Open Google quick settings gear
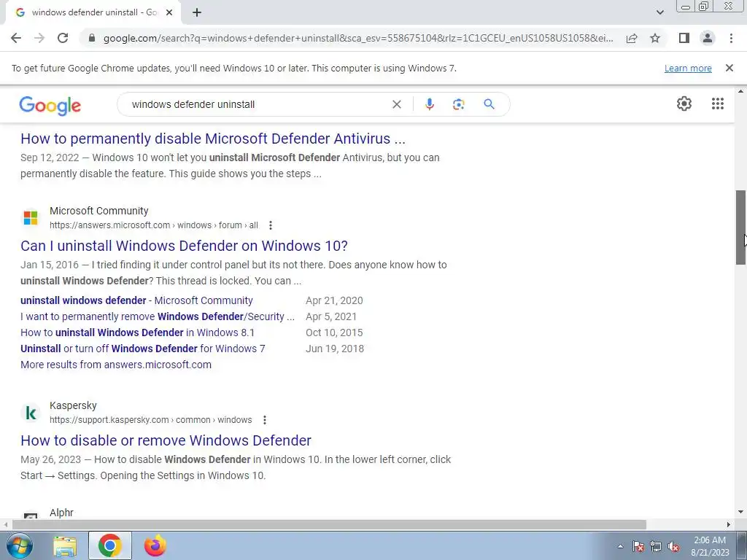747x560 pixels. point(684,104)
